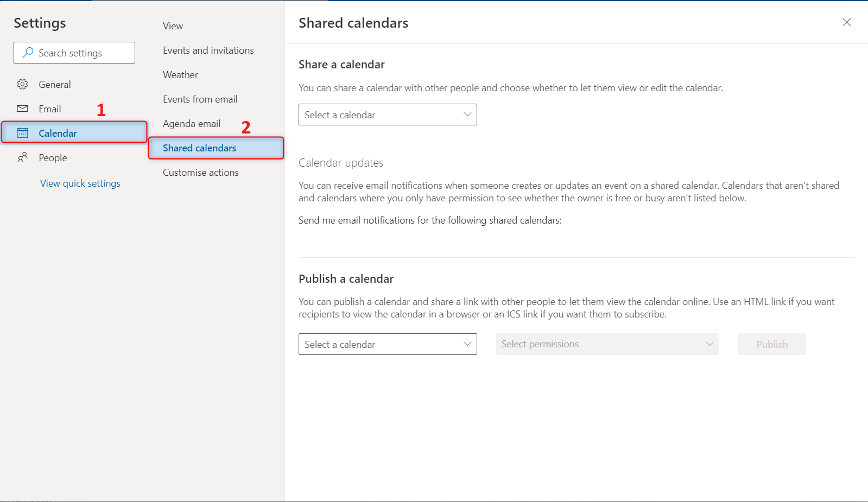Click View quick settings link
Screen dimensions: 868x502
click(x=80, y=183)
